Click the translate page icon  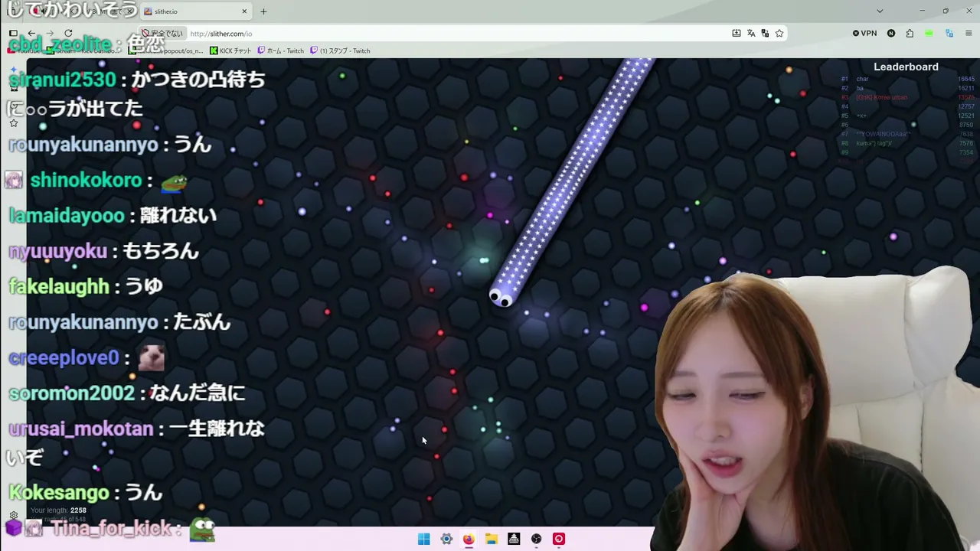tap(751, 34)
